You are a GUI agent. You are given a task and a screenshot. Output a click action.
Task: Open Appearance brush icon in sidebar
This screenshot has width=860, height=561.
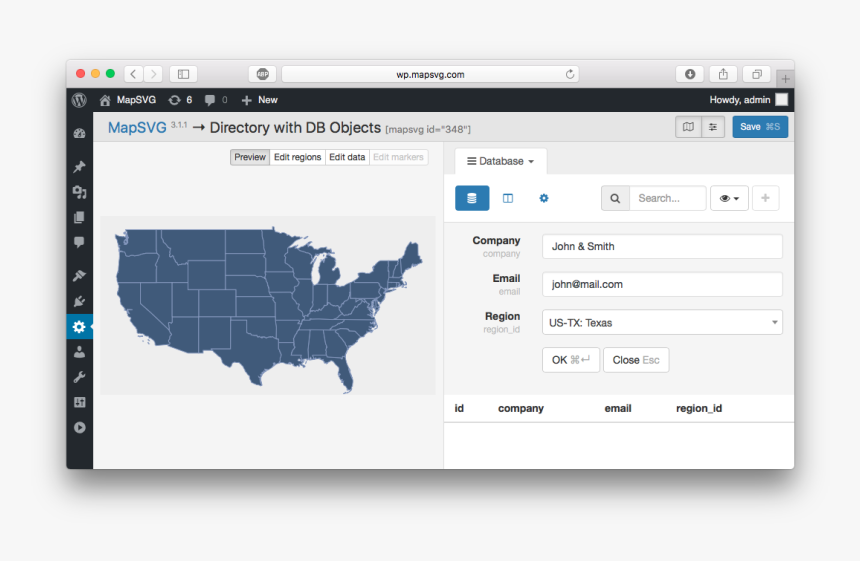pos(80,275)
